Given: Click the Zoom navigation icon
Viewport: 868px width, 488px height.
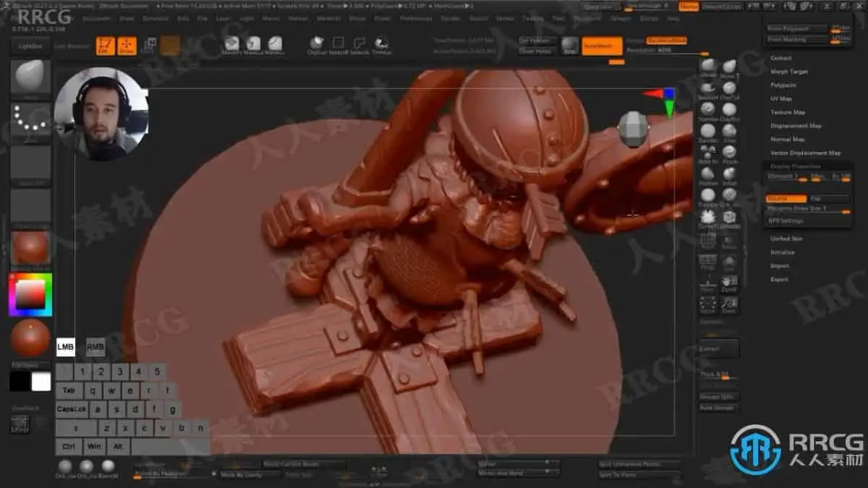Looking at the screenshot, I should (729, 305).
